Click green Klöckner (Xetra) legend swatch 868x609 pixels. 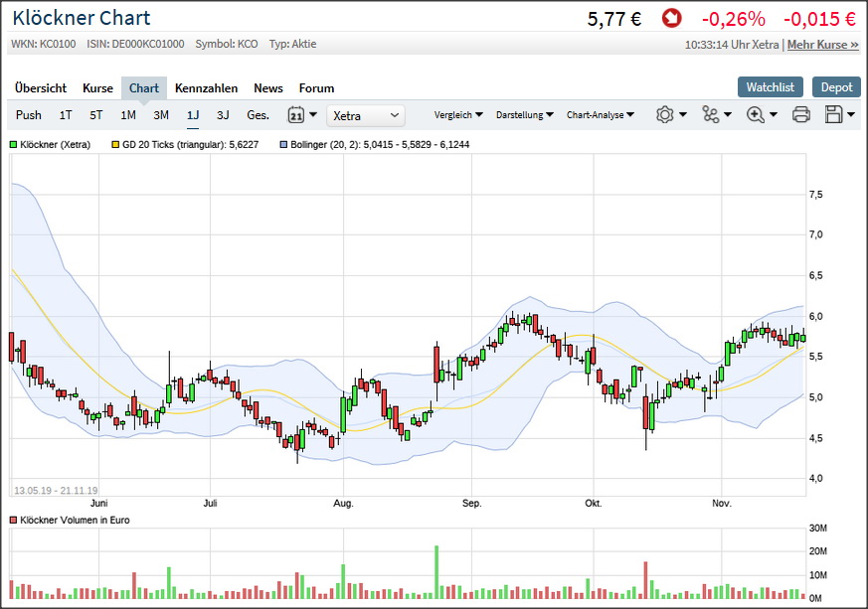[13, 145]
